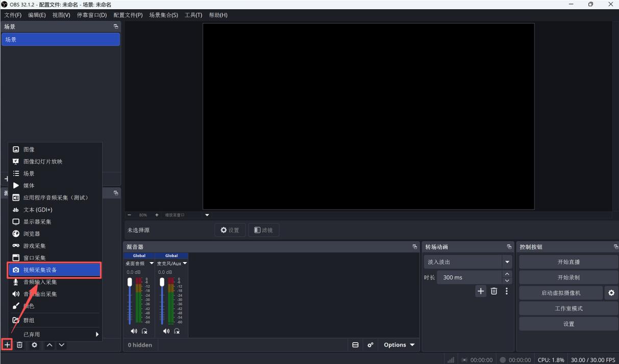Open 帮助(H) menu

218,15
